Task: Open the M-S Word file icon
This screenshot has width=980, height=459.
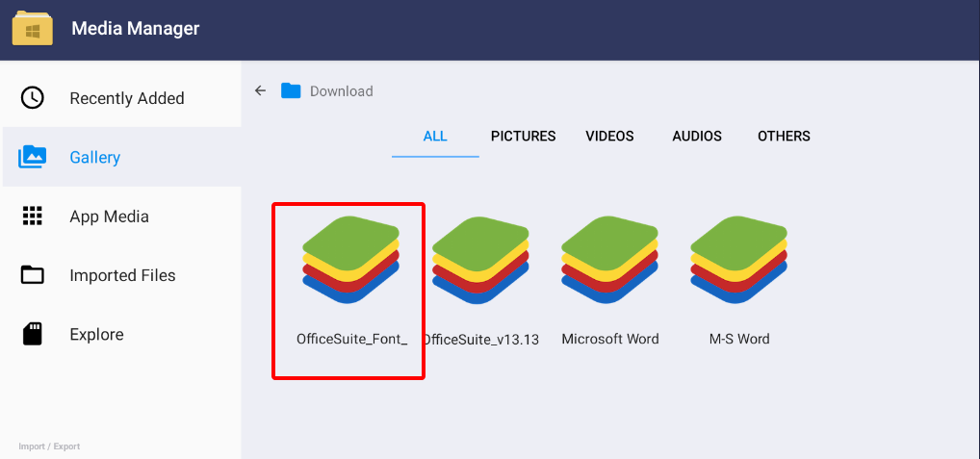Action: 739,260
